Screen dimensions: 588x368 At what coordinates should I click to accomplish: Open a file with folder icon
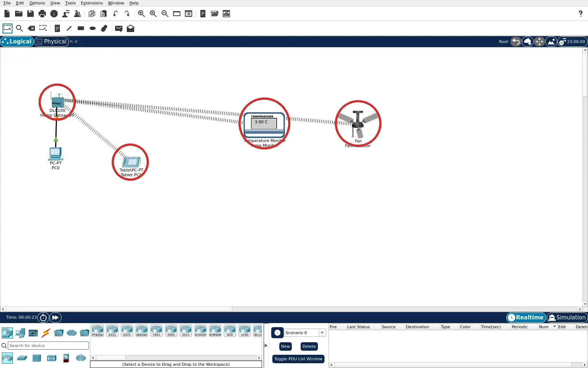coord(19,14)
